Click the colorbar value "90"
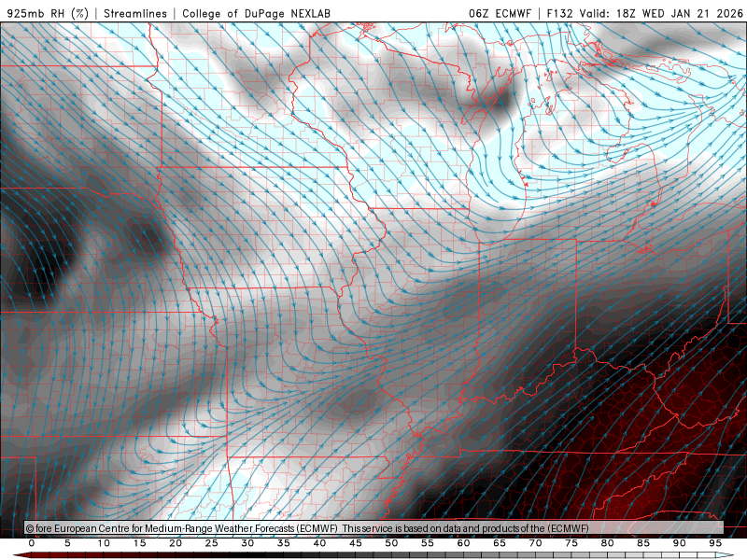747x560 pixels. pyautogui.click(x=680, y=543)
